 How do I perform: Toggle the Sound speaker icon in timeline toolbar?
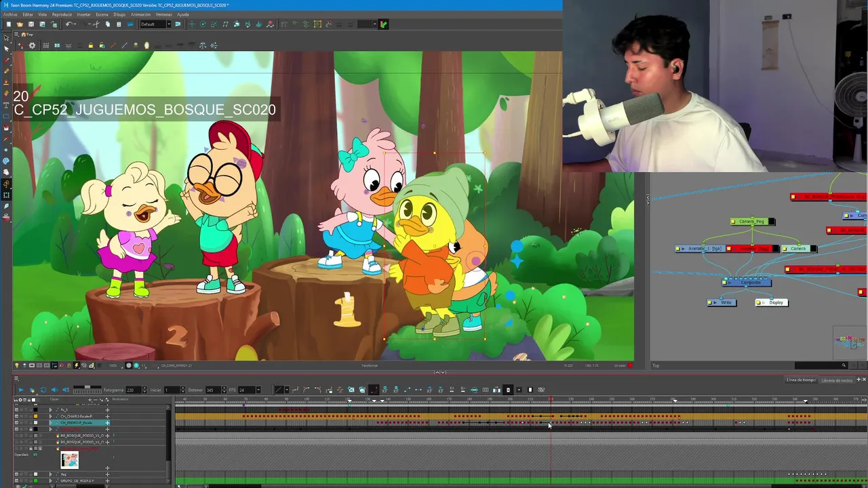pyautogui.click(x=54, y=390)
